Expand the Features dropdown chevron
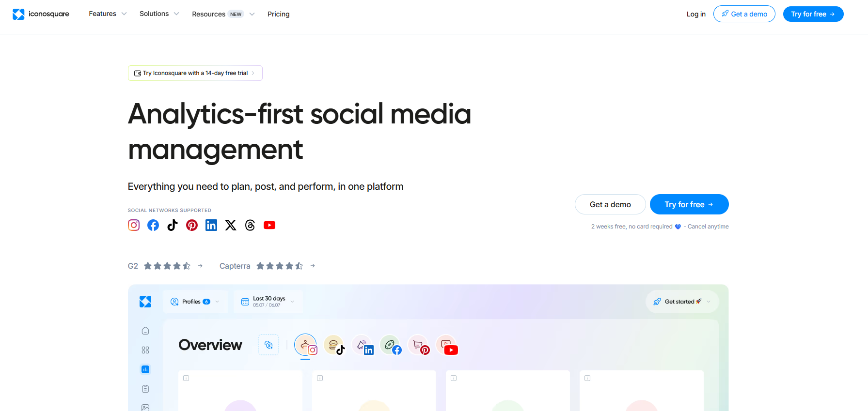This screenshot has height=411, width=868. click(124, 14)
